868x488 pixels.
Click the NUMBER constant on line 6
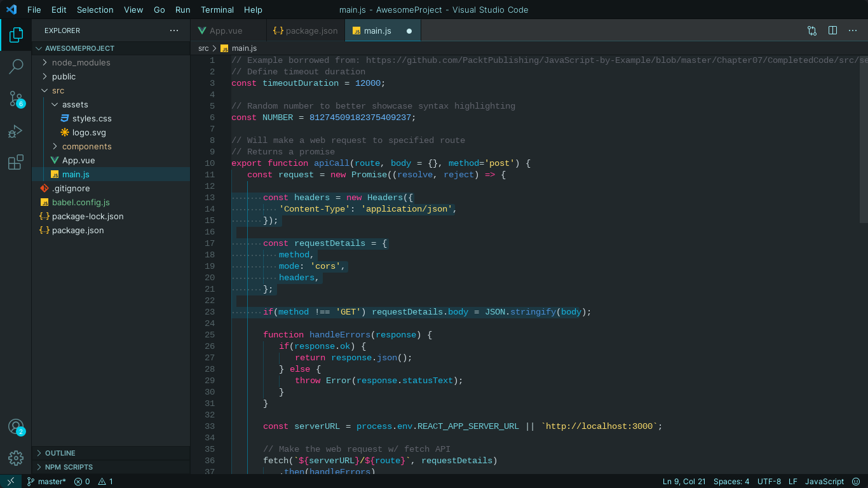(x=278, y=118)
